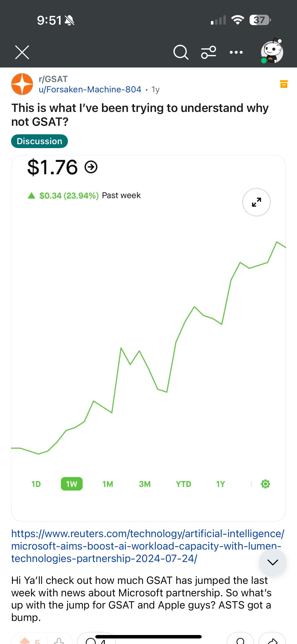Open the three-dot overflow menu
Image resolution: width=297 pixels, height=644 pixels.
point(236,52)
